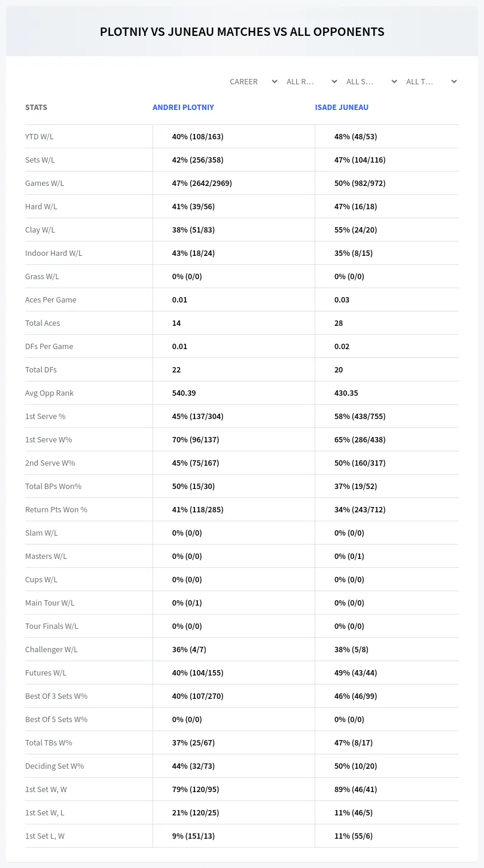Image resolution: width=484 pixels, height=868 pixels.
Task: Click Plotniy's Games W/L value 47% (2642/2969)
Action: pyautogui.click(x=202, y=183)
